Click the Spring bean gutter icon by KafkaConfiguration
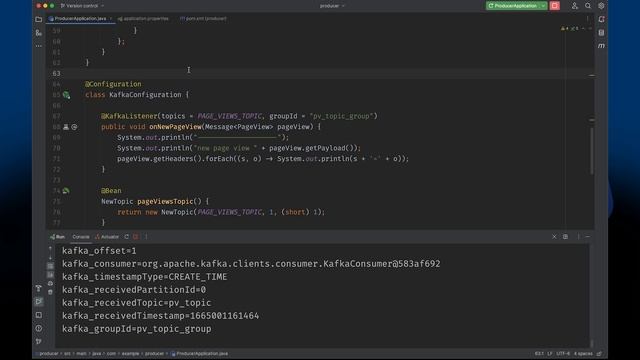 tap(67, 95)
